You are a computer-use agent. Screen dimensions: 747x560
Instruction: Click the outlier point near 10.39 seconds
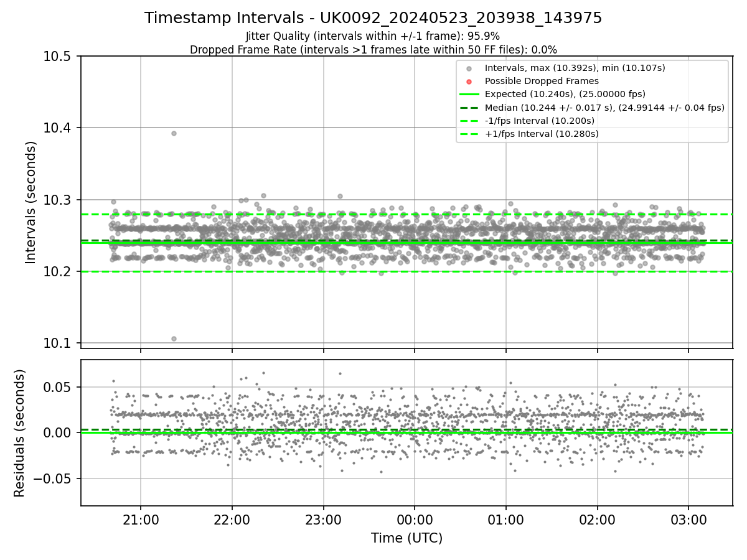174,133
